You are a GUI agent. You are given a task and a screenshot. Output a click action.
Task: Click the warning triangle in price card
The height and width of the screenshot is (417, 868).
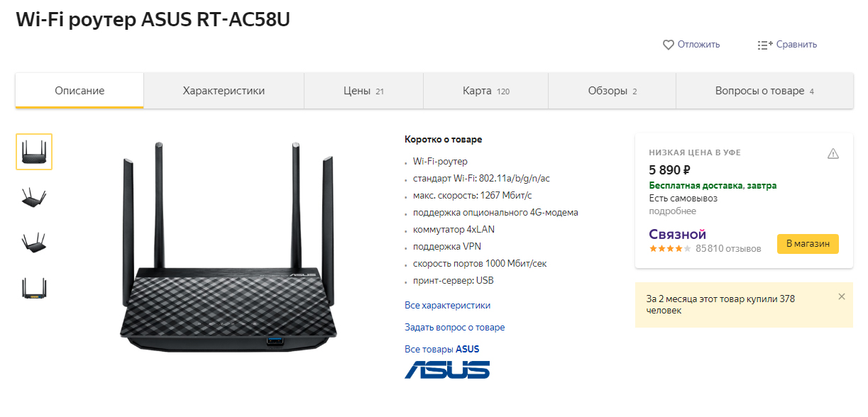(x=833, y=153)
